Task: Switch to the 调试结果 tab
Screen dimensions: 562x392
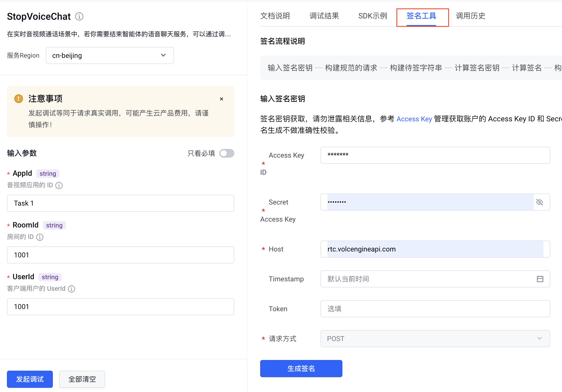Action: [x=324, y=16]
